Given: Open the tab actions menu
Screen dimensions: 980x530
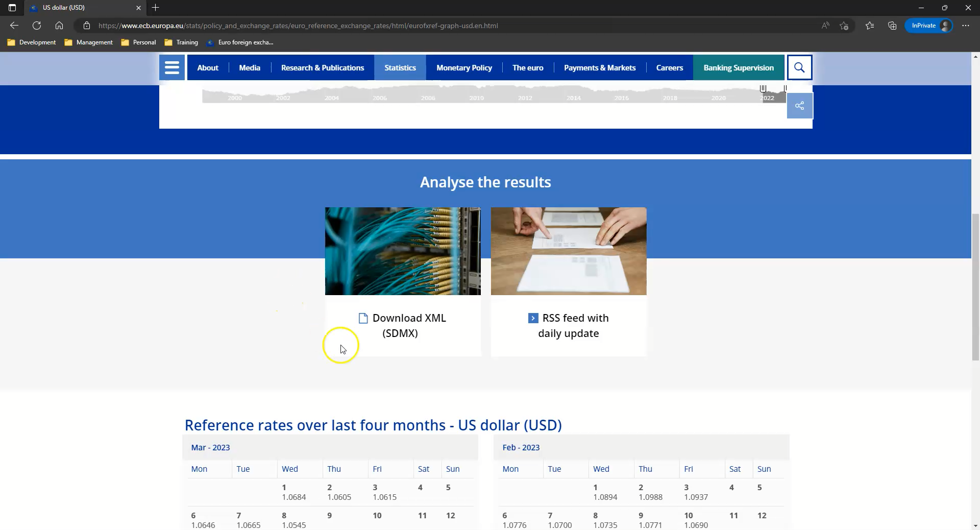Looking at the screenshot, I should [12, 8].
